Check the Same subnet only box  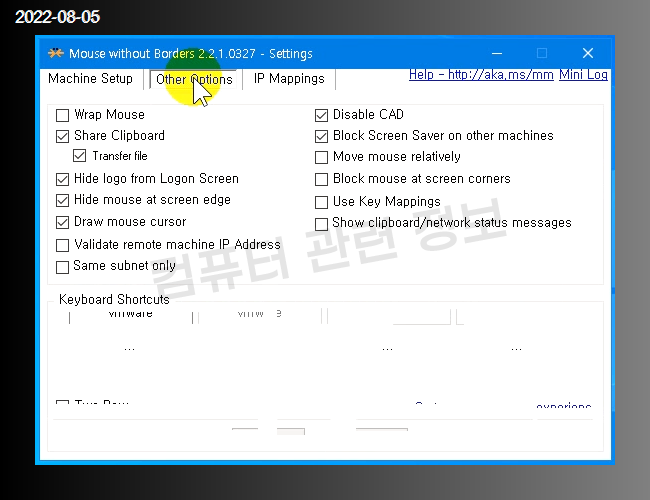pos(63,267)
